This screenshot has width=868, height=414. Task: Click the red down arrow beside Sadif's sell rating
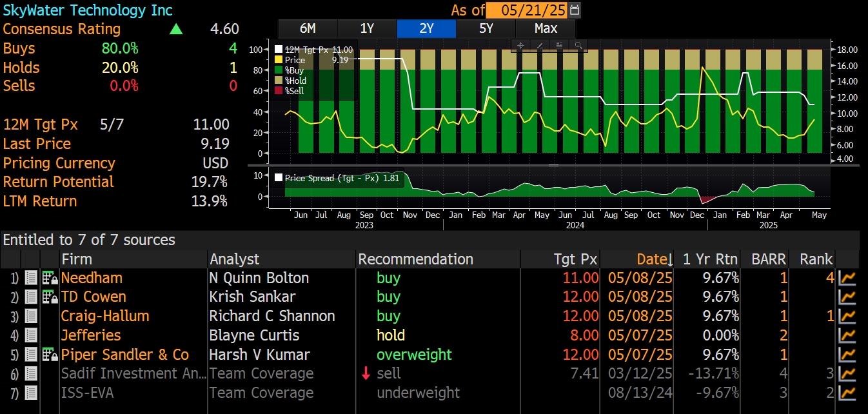click(366, 373)
